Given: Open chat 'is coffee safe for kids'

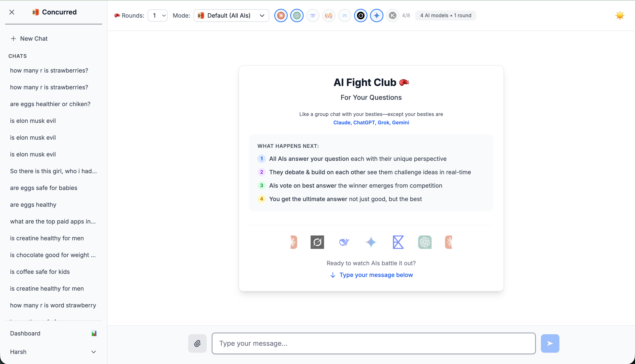Looking at the screenshot, I should [x=40, y=272].
